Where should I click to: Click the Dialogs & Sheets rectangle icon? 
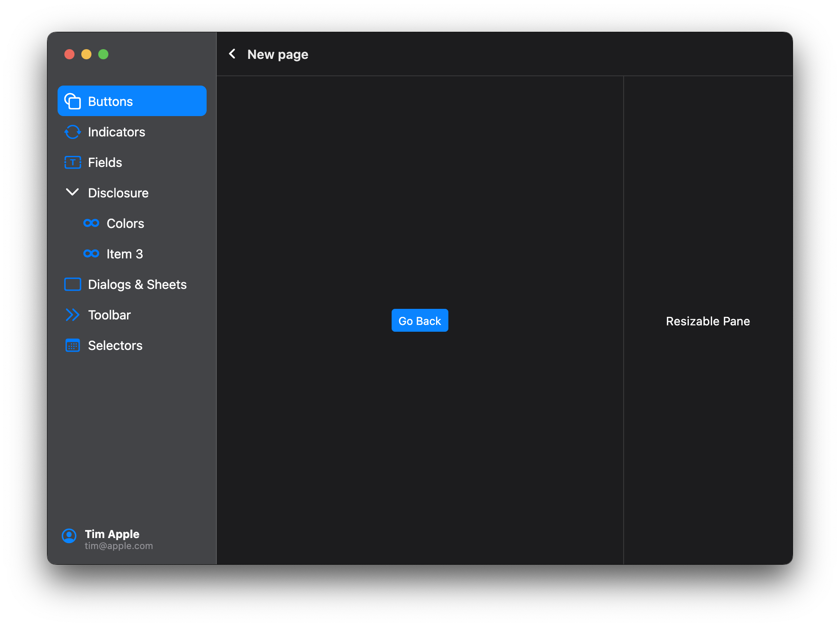point(72,284)
